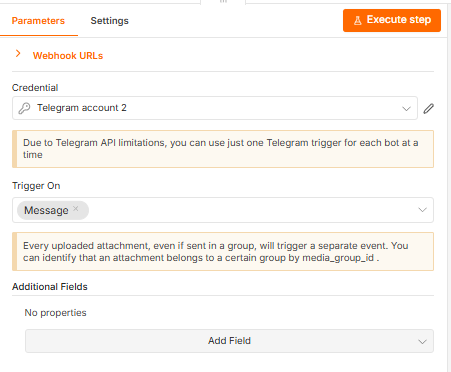This screenshot has width=451, height=372.
Task: Click the Credential dropdown chevron
Action: tap(406, 109)
